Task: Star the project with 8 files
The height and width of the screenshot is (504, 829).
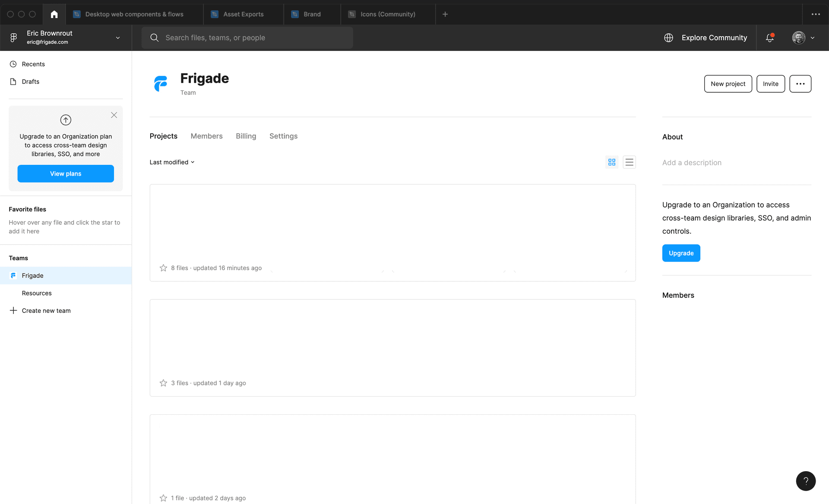Action: [163, 268]
